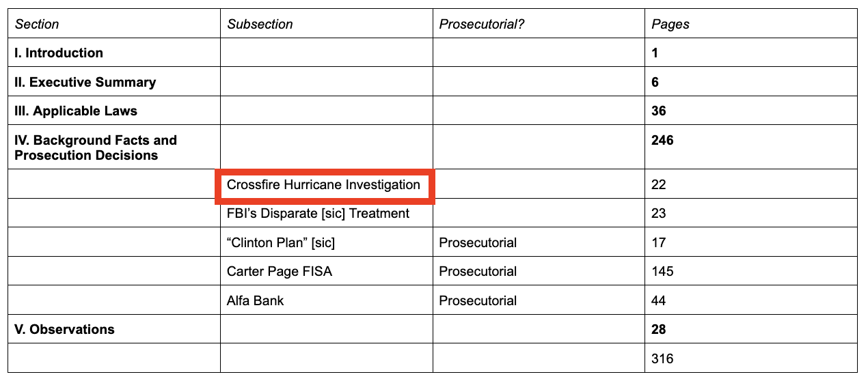Screen dimensions: 868x381
Task: Click the Prosecutorial? column header
Action: [539, 24]
